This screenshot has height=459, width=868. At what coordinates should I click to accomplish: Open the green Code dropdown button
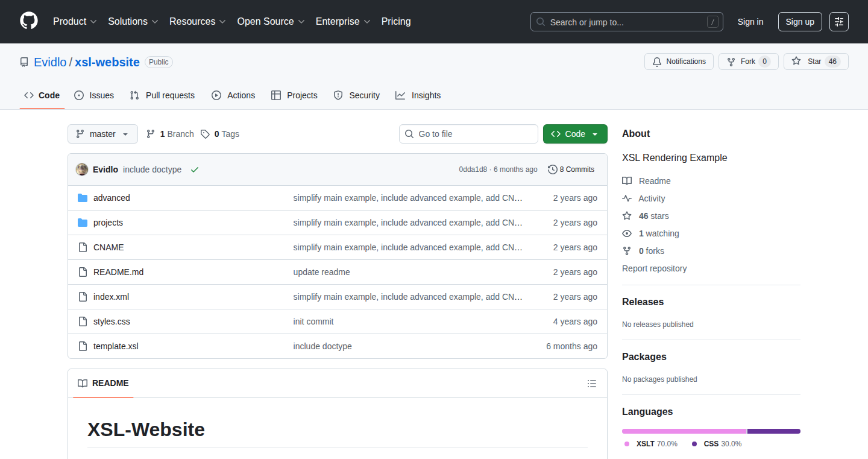[x=575, y=134]
